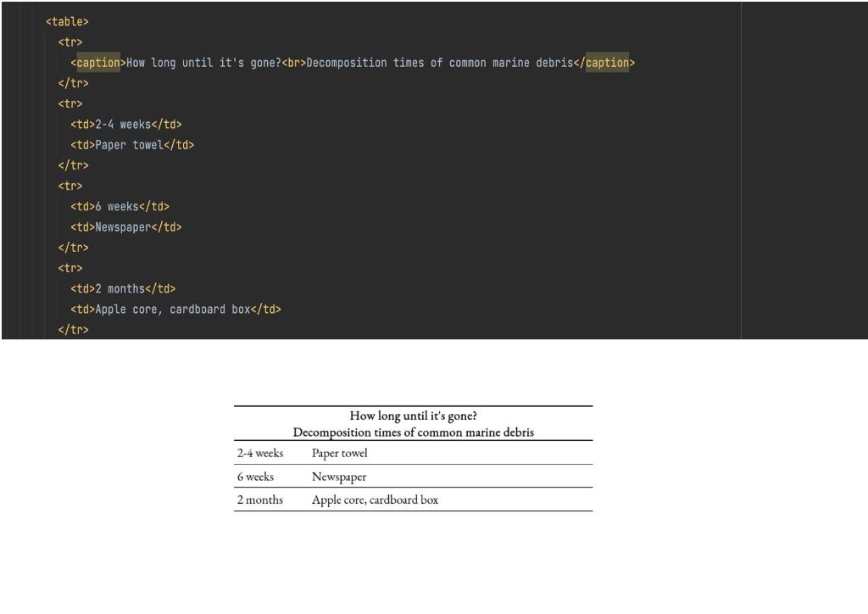This screenshot has width=868, height=614.
Task: Click 'Newspaper' in the rendered table
Action: (x=339, y=477)
